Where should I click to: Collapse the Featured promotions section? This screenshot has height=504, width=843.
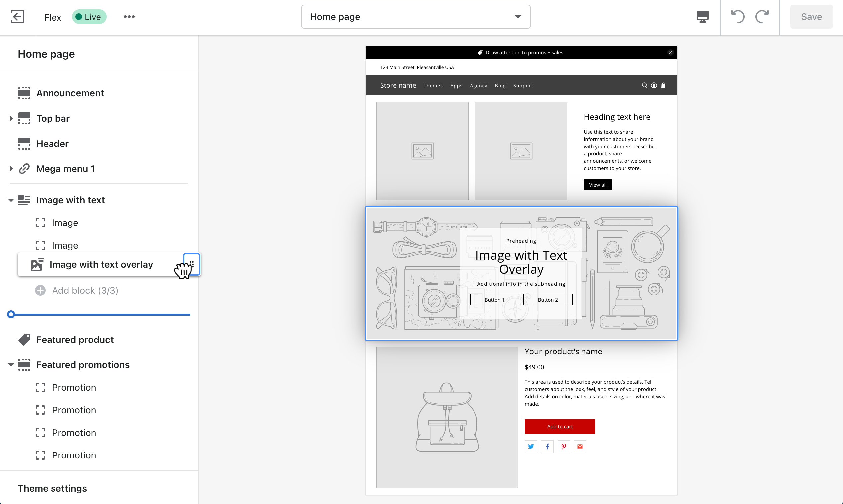point(11,365)
